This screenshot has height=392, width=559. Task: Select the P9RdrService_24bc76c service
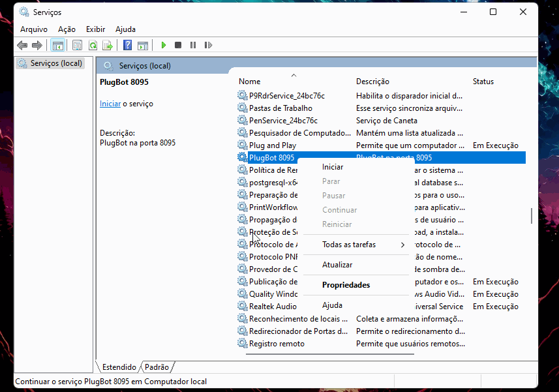pyautogui.click(x=287, y=95)
